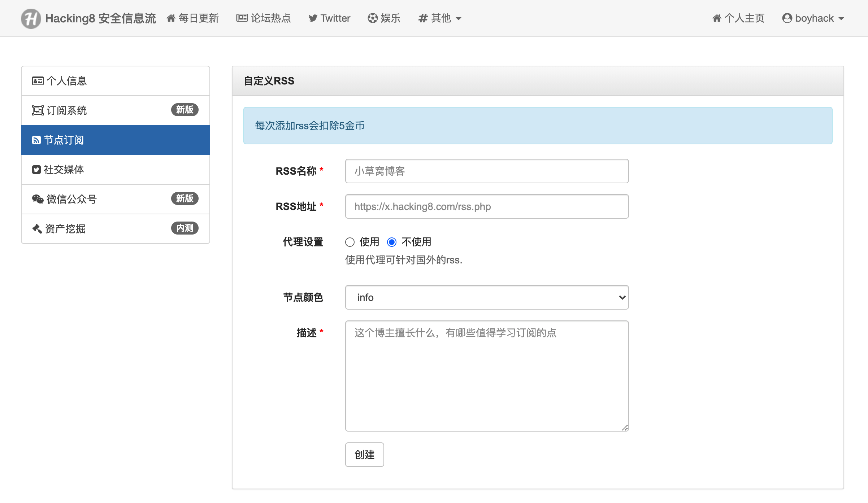Open 资产挖掘 hammer icon item
868x503 pixels.
[x=37, y=229]
